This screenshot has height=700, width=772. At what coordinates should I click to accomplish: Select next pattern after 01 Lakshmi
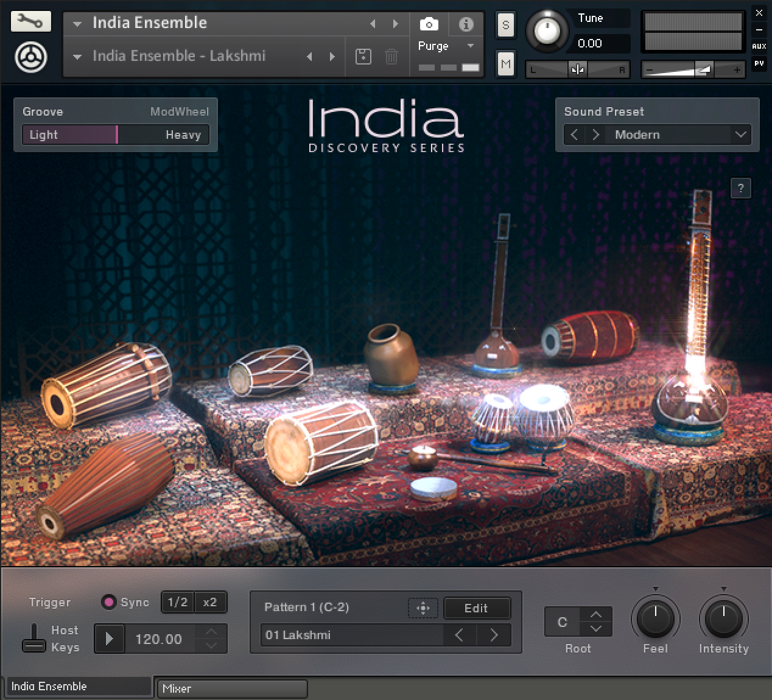[494, 635]
